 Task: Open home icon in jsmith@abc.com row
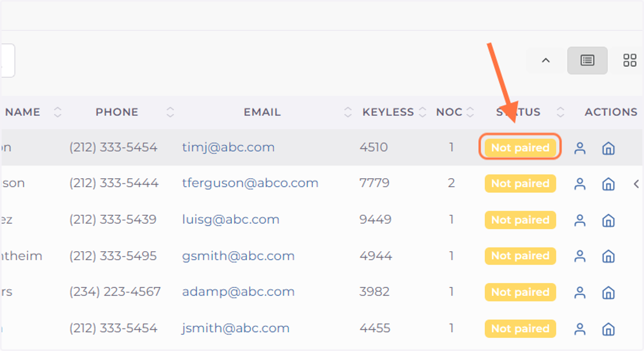608,329
